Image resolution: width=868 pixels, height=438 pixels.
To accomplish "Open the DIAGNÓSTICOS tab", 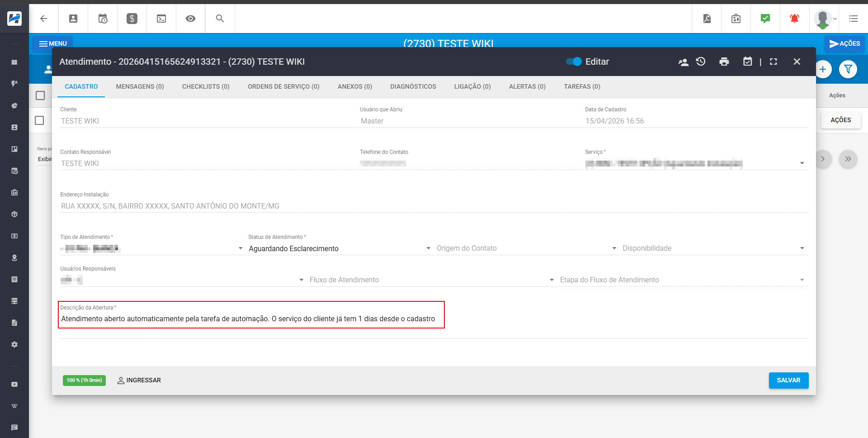I will pyautogui.click(x=413, y=86).
